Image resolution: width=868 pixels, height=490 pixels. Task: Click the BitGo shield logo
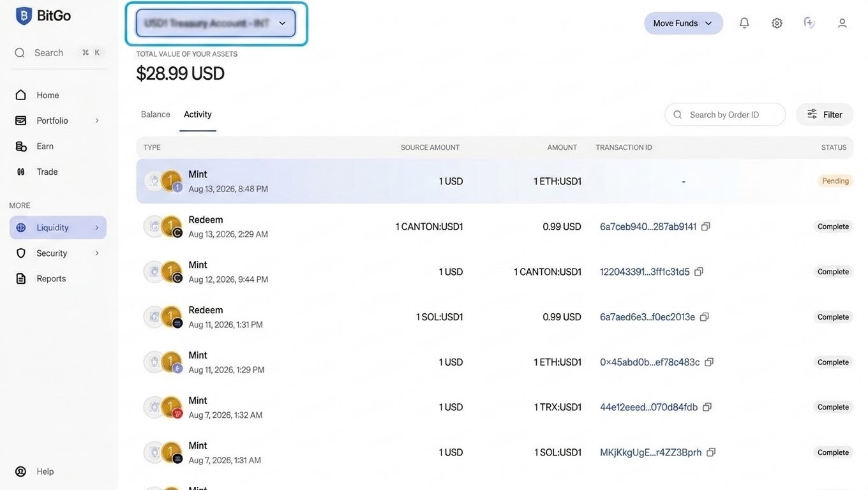click(24, 16)
